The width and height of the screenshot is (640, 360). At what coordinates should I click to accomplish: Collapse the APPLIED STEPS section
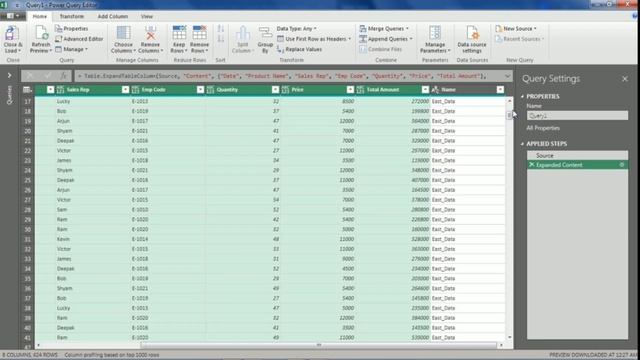click(x=522, y=144)
